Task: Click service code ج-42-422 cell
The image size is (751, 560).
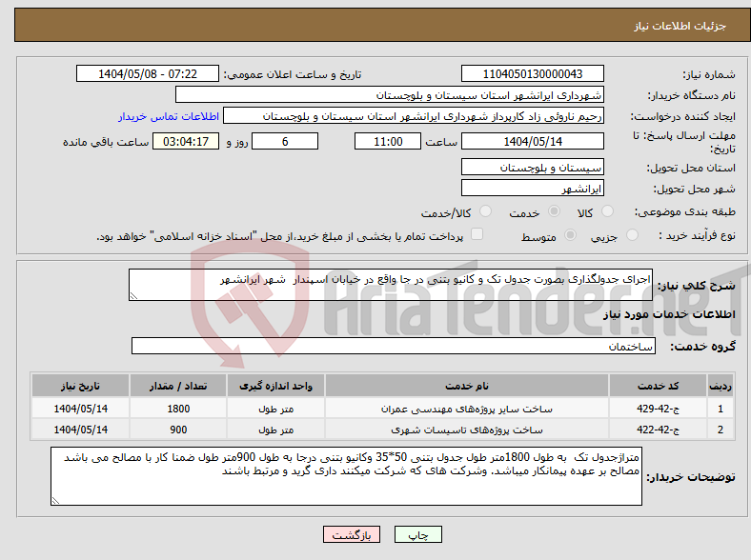Action: (659, 430)
